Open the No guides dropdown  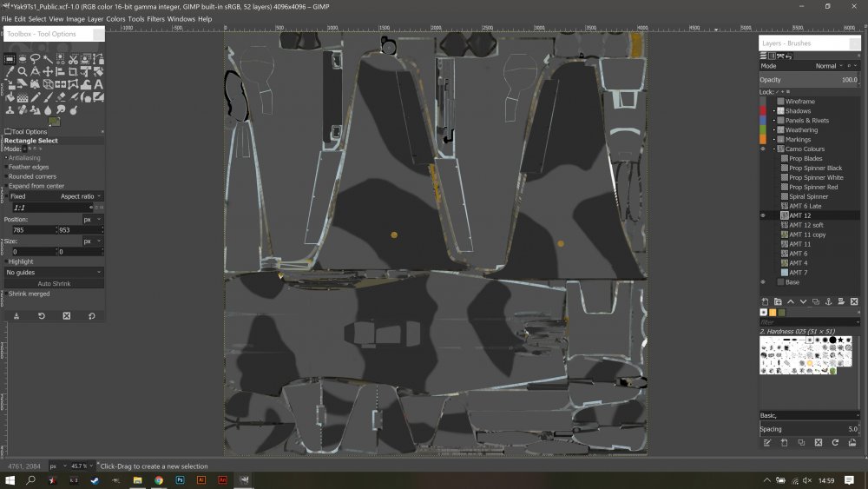[x=53, y=272]
